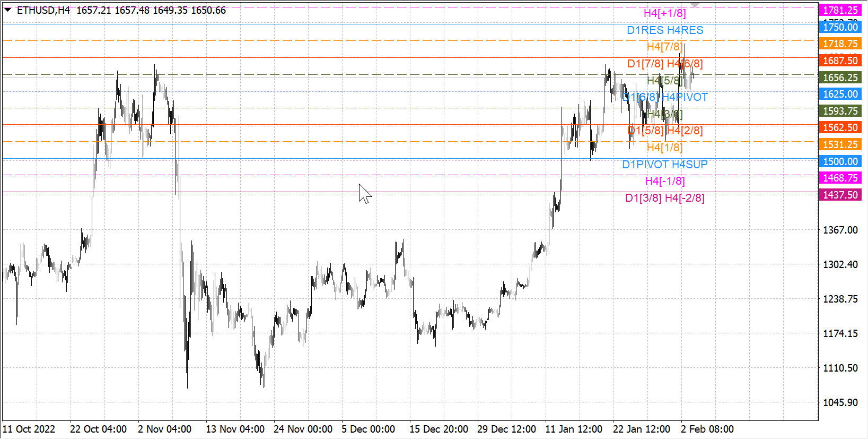Click the orange 1718.75 price tag

(x=840, y=44)
